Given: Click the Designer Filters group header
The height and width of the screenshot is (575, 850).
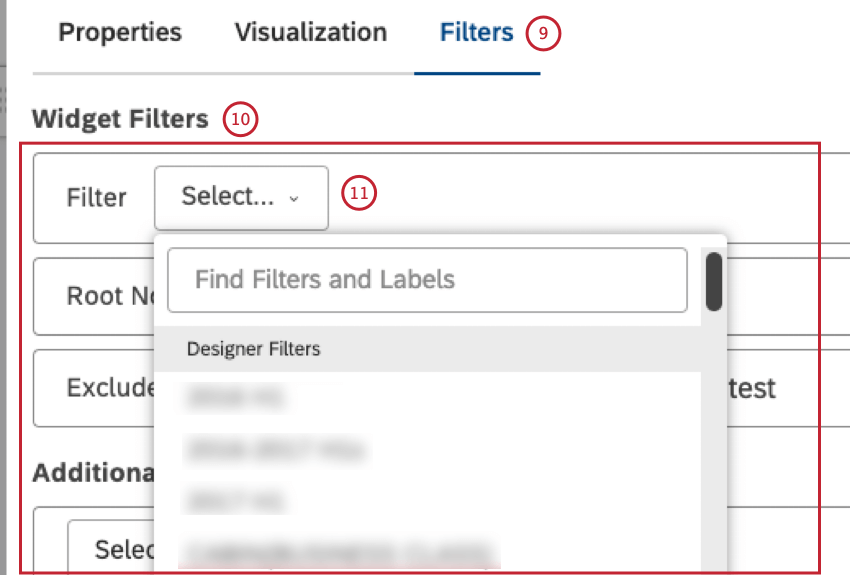Looking at the screenshot, I should point(427,349).
